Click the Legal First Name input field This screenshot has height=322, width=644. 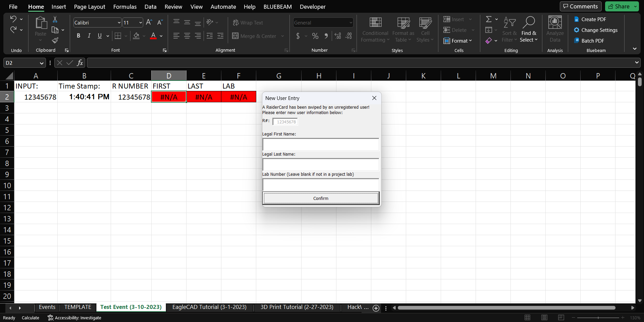320,144
